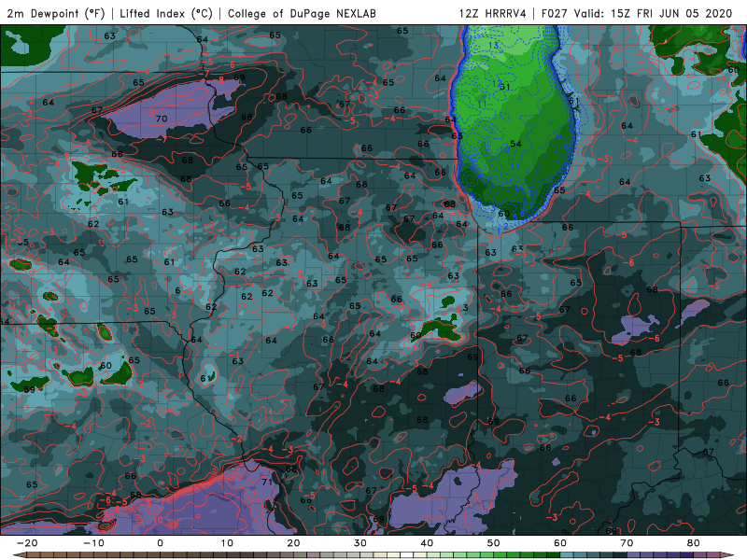Image resolution: width=747 pixels, height=560 pixels.
Task: Click the '12Z HRRRV4' model run label
Action: [493, 13]
